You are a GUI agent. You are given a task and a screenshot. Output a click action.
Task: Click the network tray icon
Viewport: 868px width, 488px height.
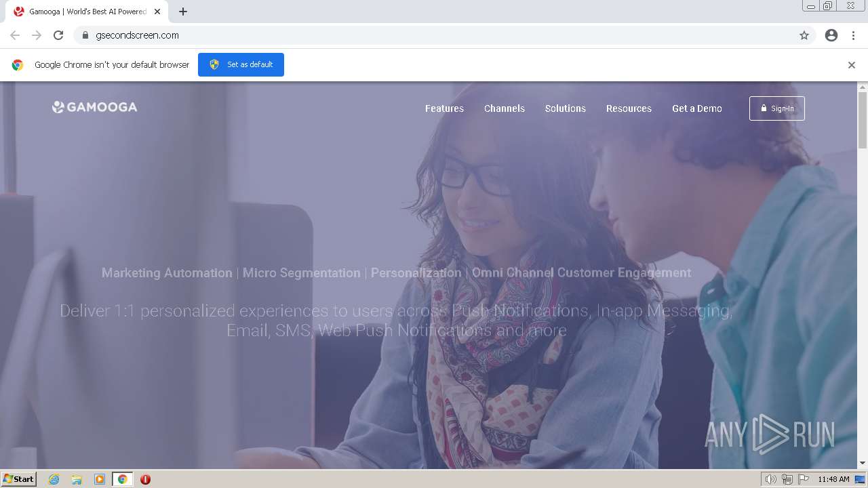(x=787, y=479)
